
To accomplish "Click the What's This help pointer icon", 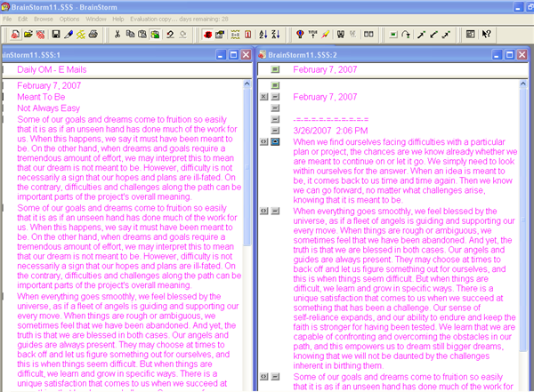I will click(x=486, y=35).
